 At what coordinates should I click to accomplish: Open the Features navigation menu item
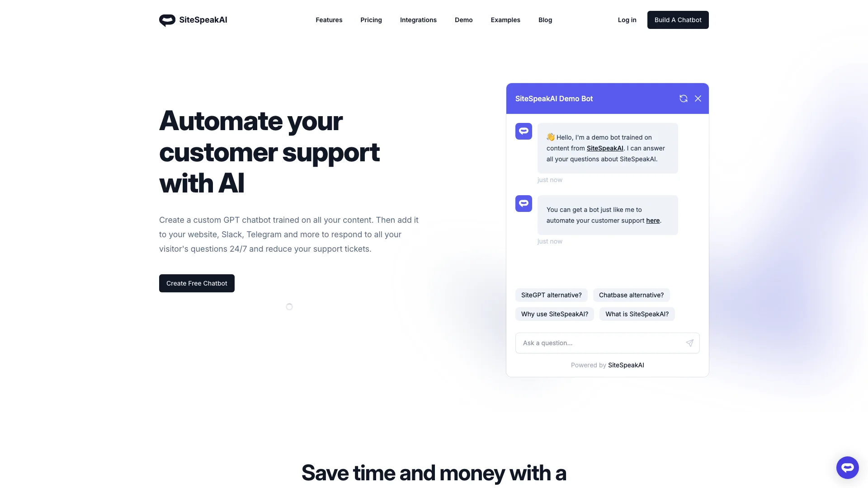(329, 20)
